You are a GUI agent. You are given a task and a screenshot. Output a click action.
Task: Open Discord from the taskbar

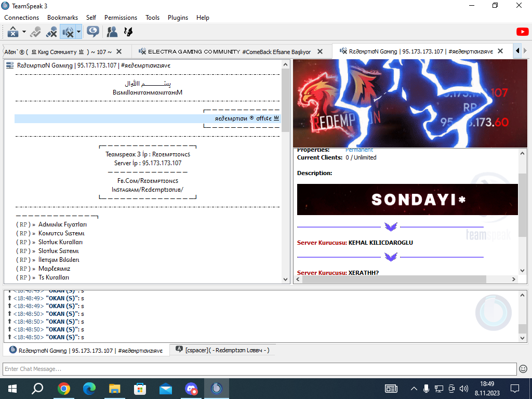pos(191,389)
